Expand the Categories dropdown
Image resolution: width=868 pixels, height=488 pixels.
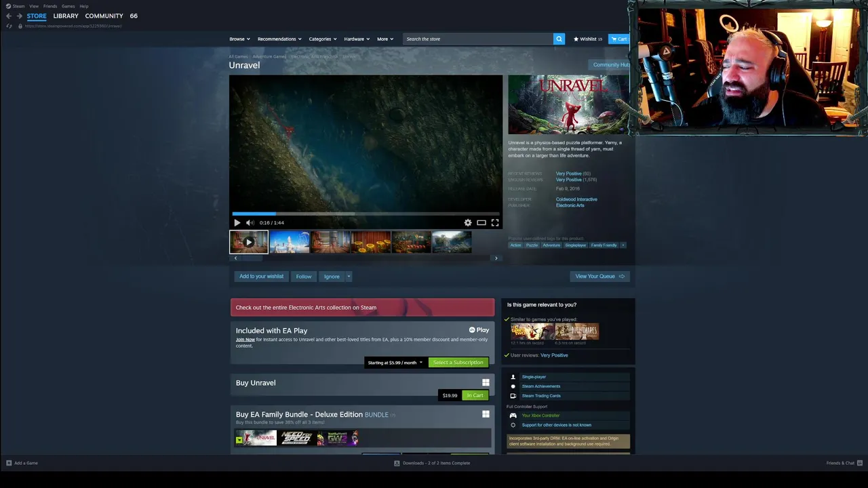coord(323,39)
